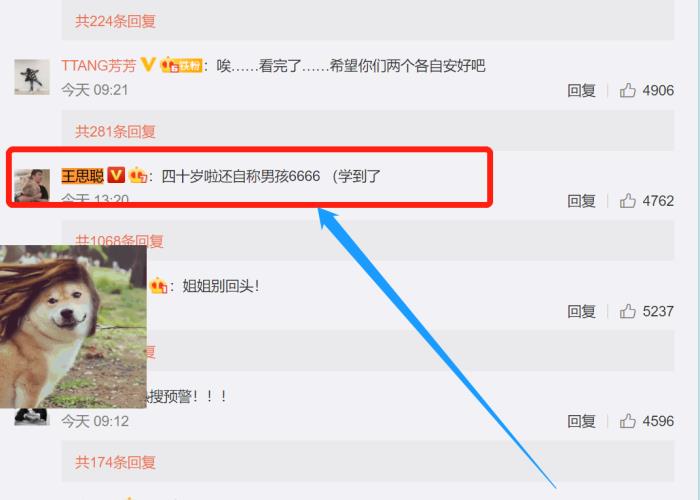Like the comment posted at 09:12
The width and height of the screenshot is (700, 500).
627,421
